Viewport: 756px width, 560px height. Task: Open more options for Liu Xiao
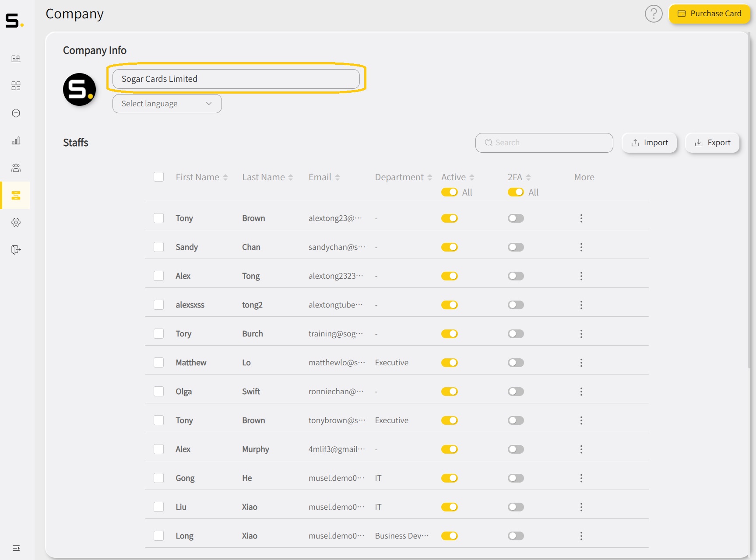(x=581, y=507)
